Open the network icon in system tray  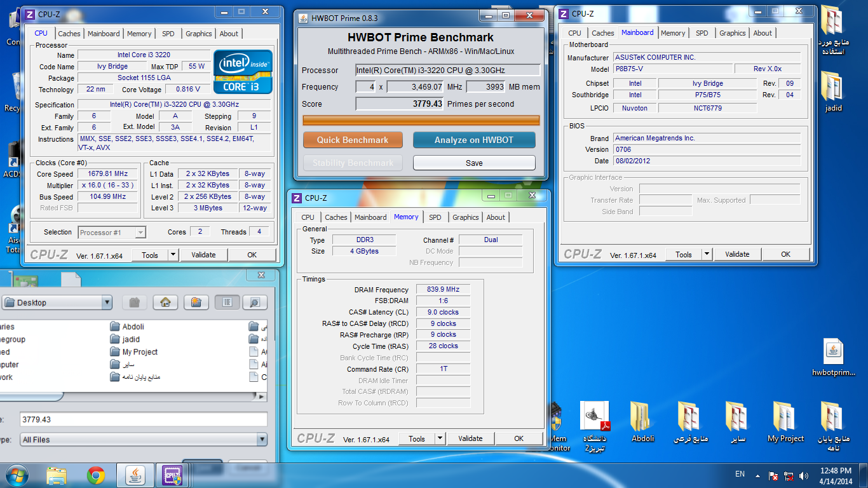[789, 475]
